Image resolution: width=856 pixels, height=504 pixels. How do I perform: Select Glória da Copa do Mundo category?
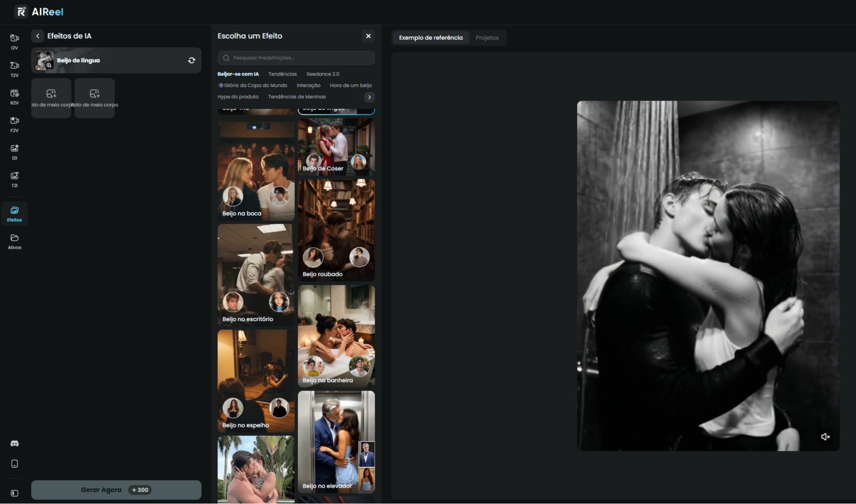[x=253, y=86]
